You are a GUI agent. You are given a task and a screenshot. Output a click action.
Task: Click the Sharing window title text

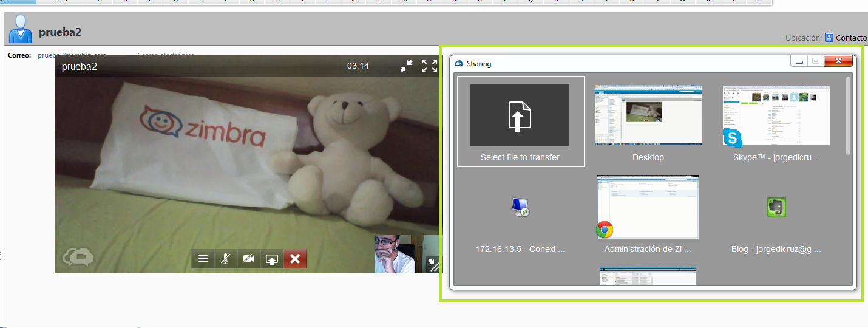click(x=479, y=63)
